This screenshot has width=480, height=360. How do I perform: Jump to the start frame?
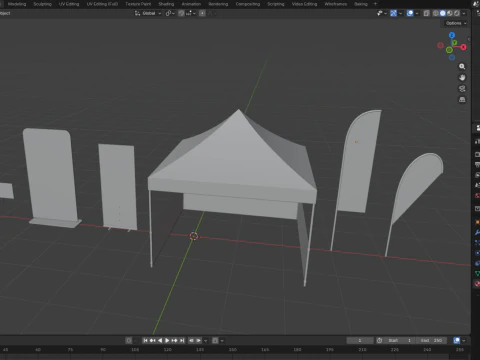[145, 340]
